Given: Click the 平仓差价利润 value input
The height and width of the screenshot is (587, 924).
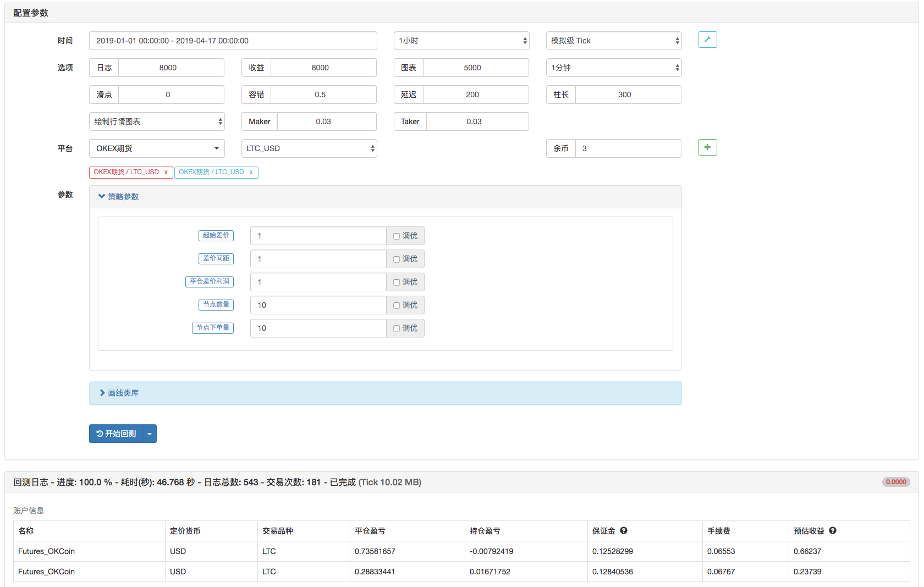Looking at the screenshot, I should (318, 282).
